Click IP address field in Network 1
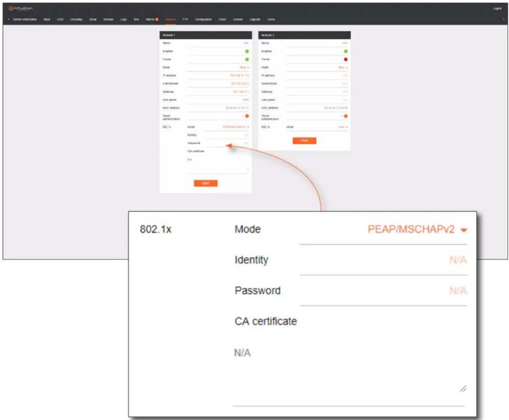The height and width of the screenshot is (420, 509). click(218, 76)
